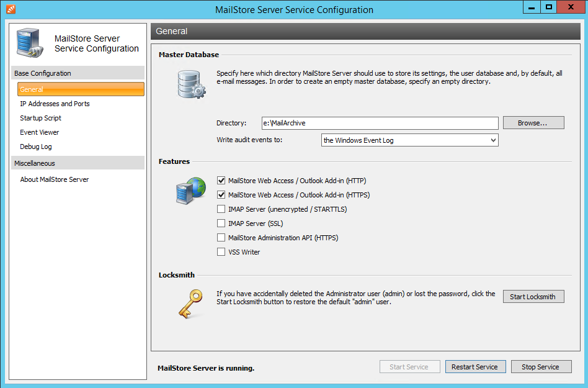Open the Write audit events to dropdown
This screenshot has width=588, height=388.
coord(410,140)
